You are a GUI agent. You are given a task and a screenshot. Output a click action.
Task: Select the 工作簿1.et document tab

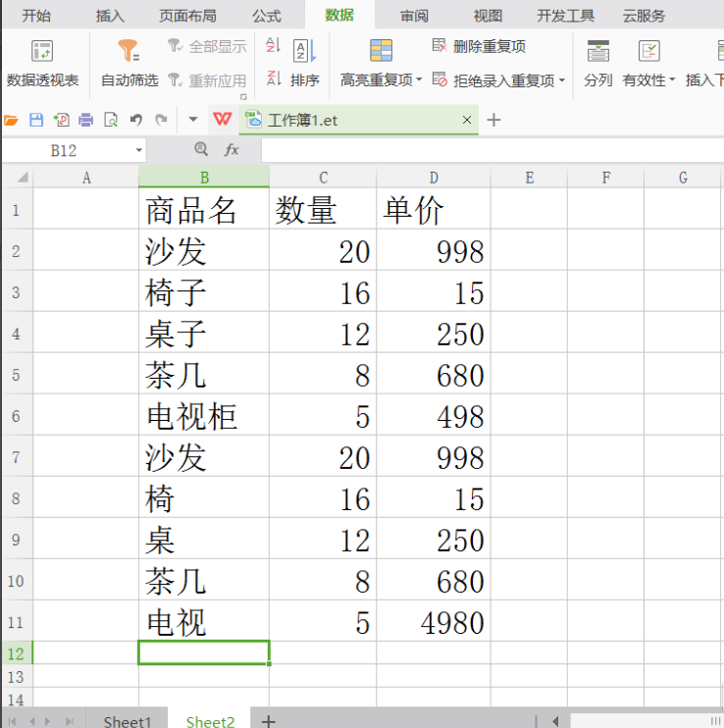tap(358, 120)
